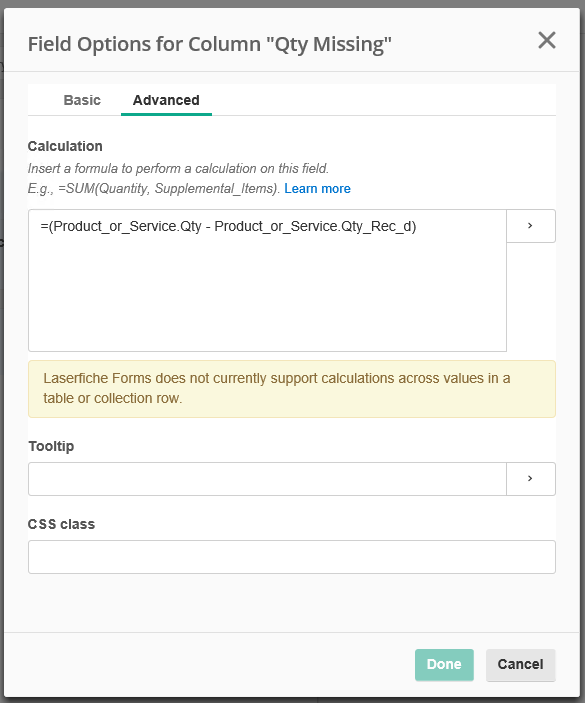Cancel the field options dialog
585x703 pixels.
520,664
